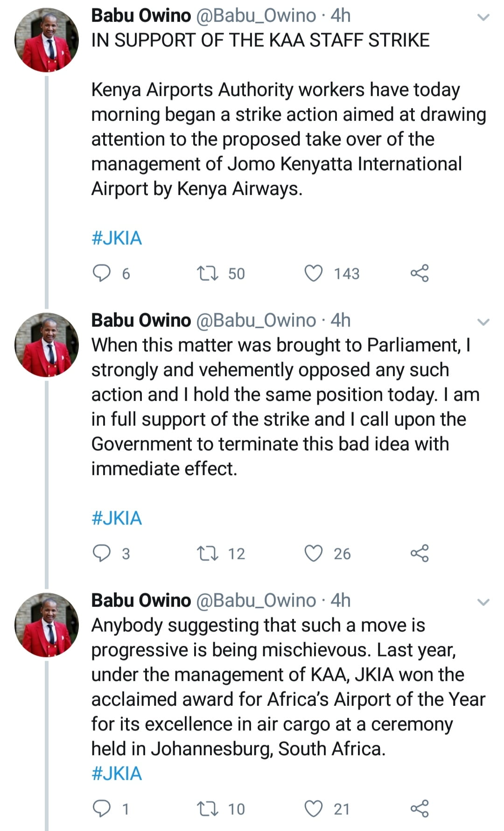Reply to the KAA staff strike tweet

[102, 273]
